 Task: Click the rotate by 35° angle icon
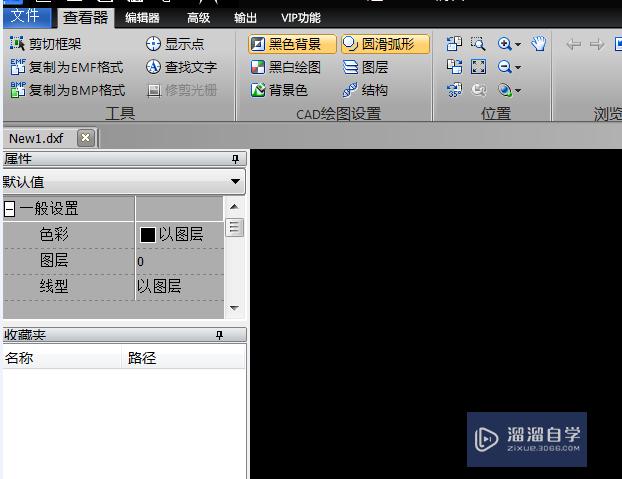pyautogui.click(x=454, y=90)
